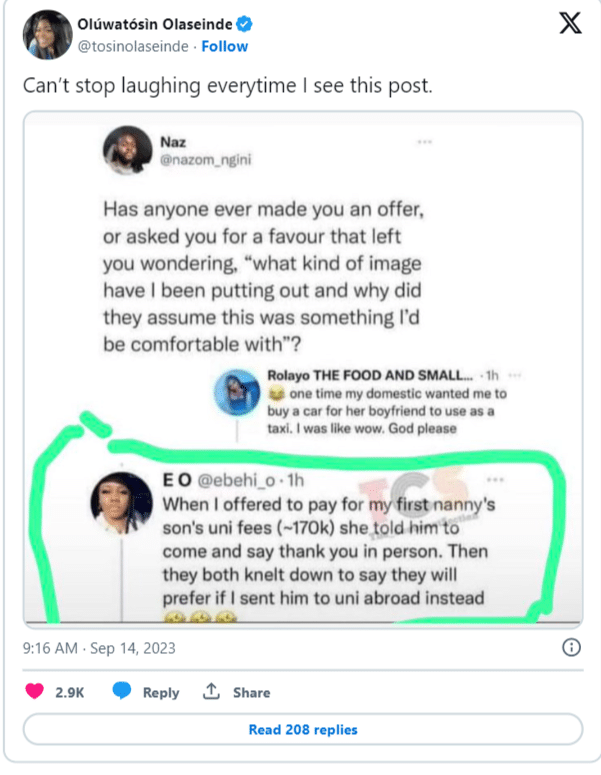
Task: Click the X logo icon
Action: tap(569, 24)
